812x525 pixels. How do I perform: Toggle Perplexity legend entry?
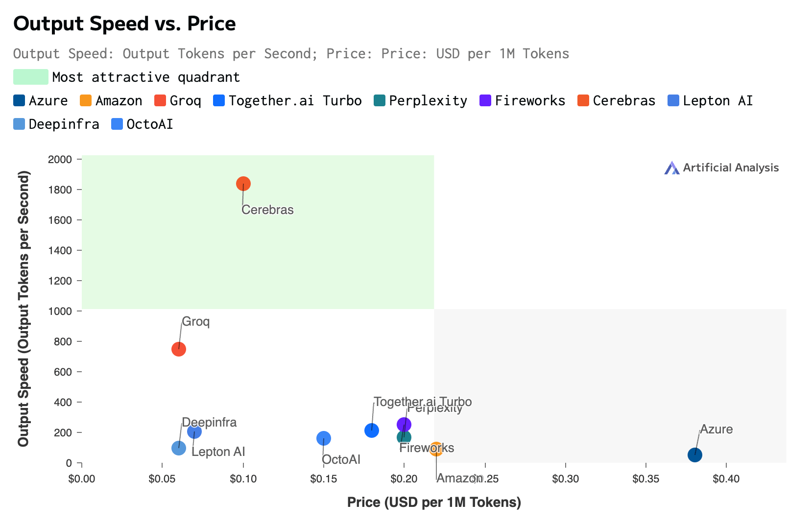pyautogui.click(x=421, y=101)
